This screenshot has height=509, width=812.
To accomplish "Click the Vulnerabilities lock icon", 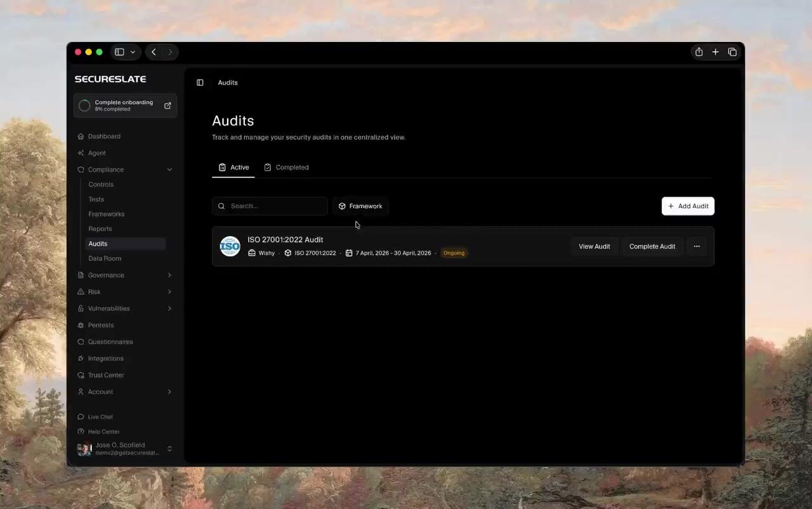I will click(x=81, y=308).
